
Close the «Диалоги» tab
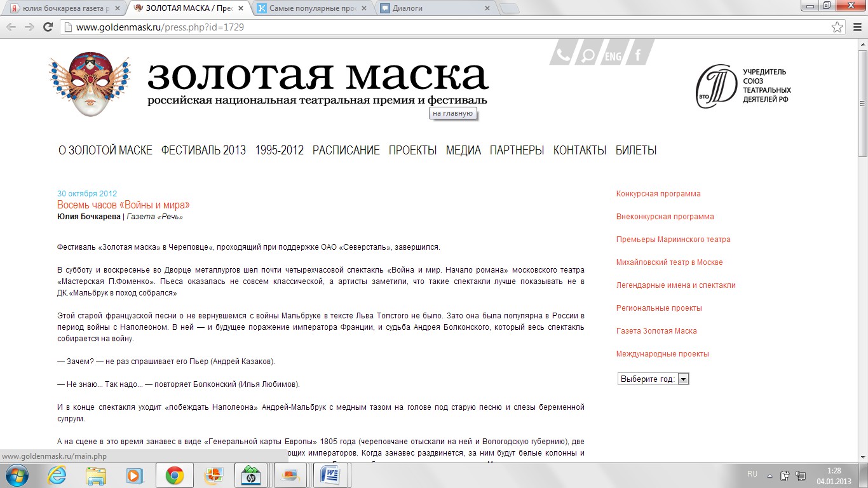tap(487, 8)
